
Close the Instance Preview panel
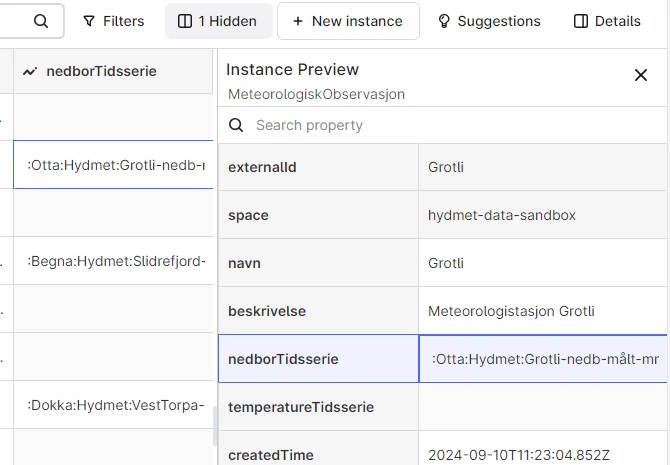tap(641, 75)
